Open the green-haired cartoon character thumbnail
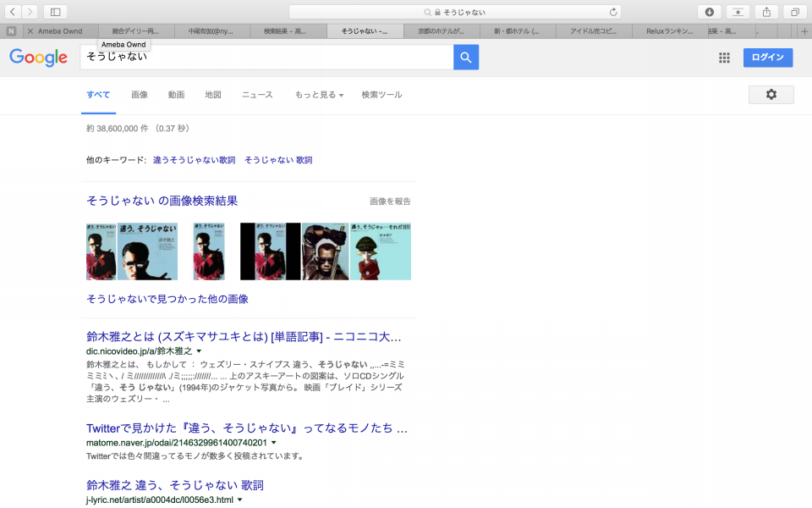This screenshot has width=812, height=508. click(381, 251)
